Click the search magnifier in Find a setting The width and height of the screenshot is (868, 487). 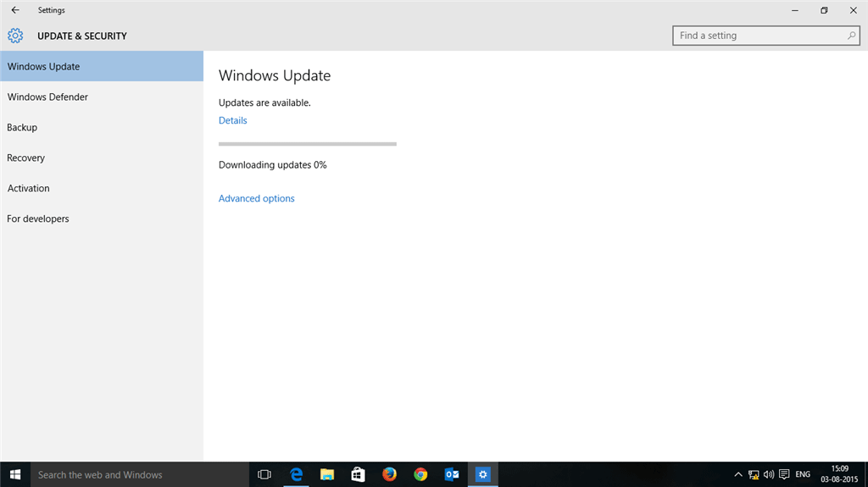pos(851,36)
